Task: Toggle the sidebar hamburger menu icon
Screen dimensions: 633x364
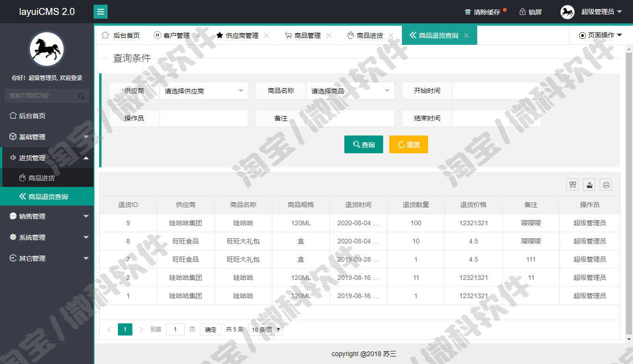Action: tap(101, 12)
